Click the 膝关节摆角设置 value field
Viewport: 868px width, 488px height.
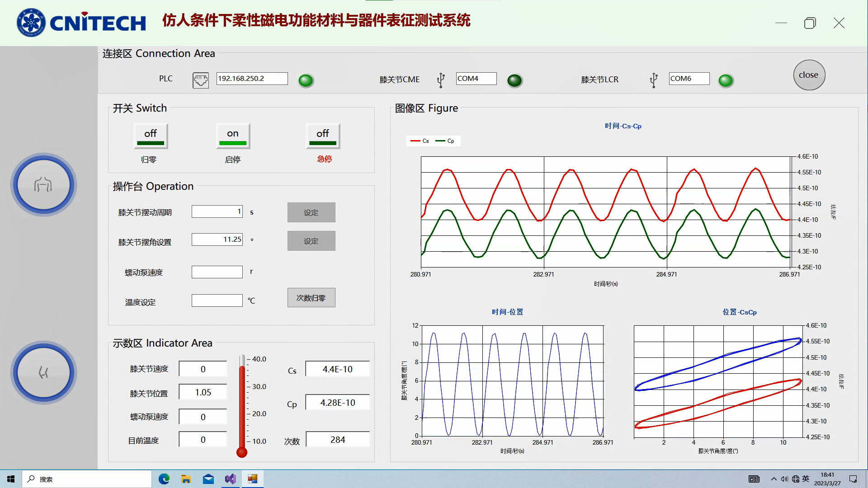[x=217, y=239]
